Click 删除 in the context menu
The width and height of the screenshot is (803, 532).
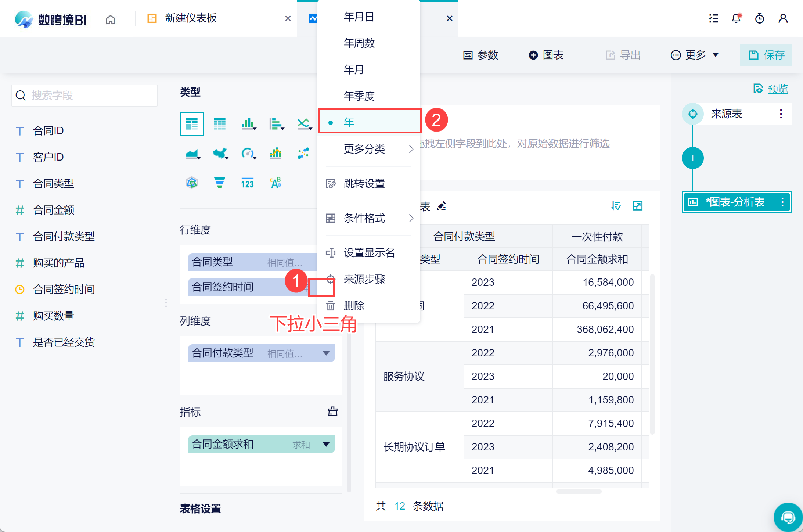[354, 305]
